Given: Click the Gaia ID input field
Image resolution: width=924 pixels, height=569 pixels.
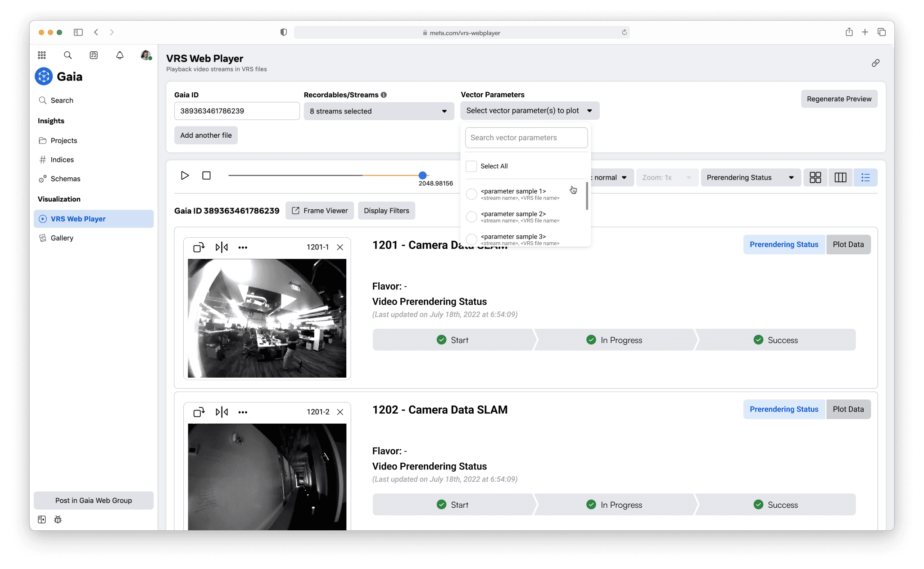Looking at the screenshot, I should tap(237, 111).
